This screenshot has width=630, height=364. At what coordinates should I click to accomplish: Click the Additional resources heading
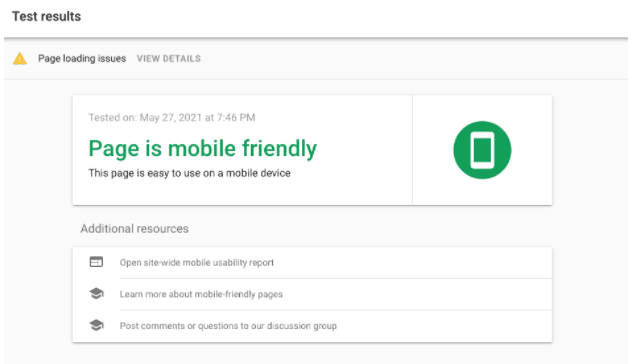pos(134,229)
